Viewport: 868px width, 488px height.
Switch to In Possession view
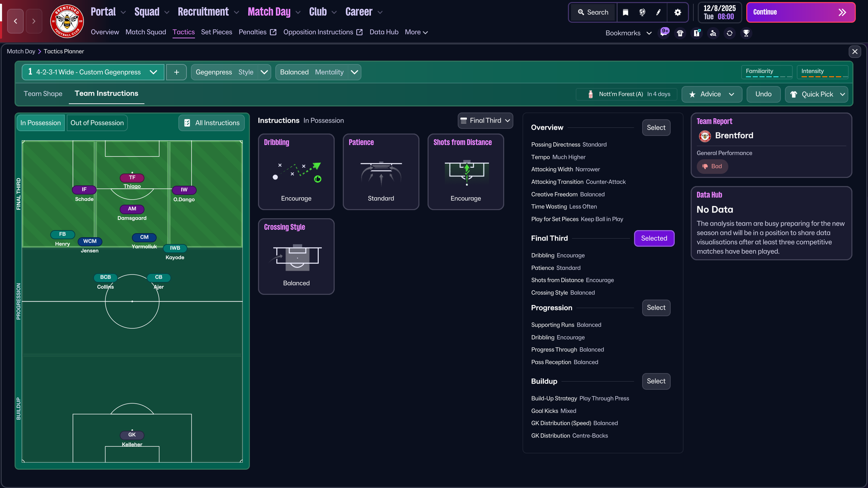point(41,123)
